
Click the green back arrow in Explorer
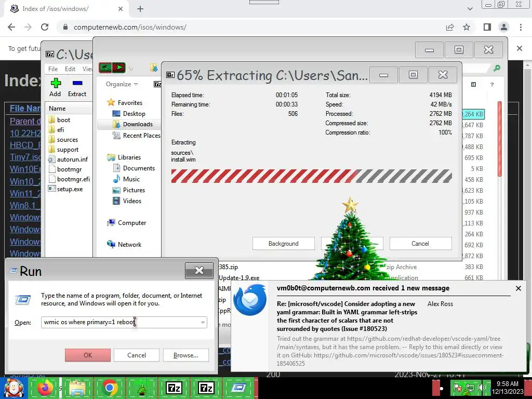click(105, 68)
